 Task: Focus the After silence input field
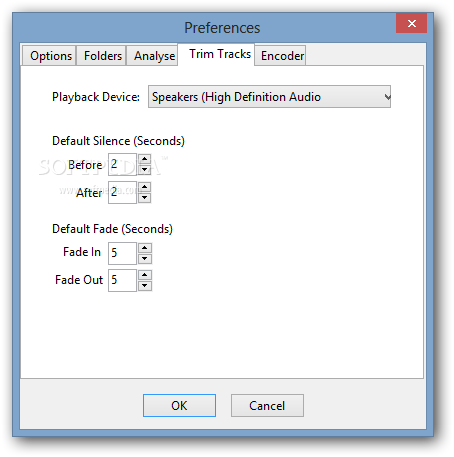[122, 192]
